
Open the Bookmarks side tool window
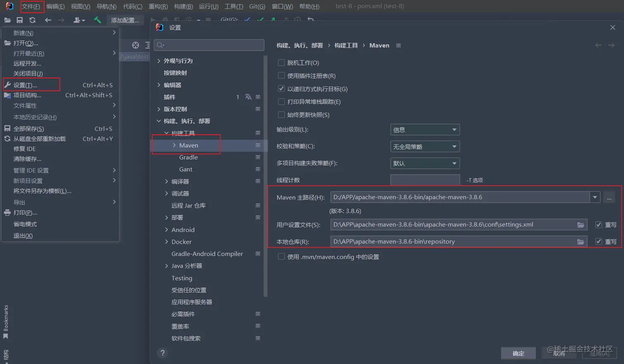(x=5, y=322)
